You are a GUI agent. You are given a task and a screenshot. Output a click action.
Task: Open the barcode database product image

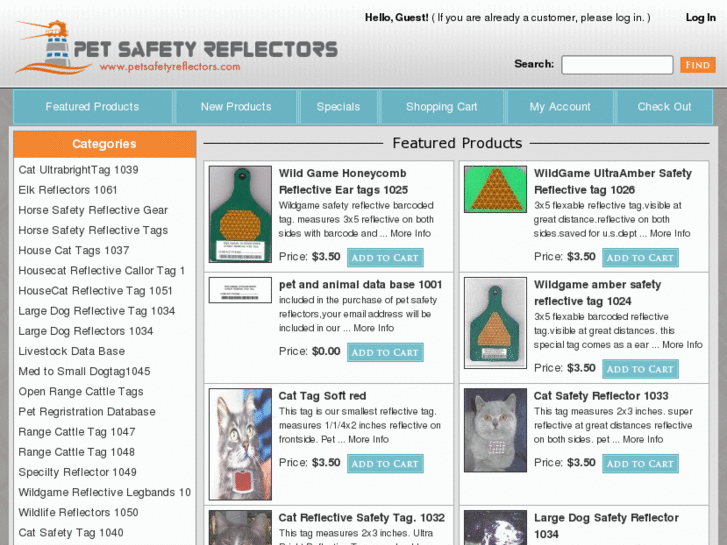click(240, 290)
